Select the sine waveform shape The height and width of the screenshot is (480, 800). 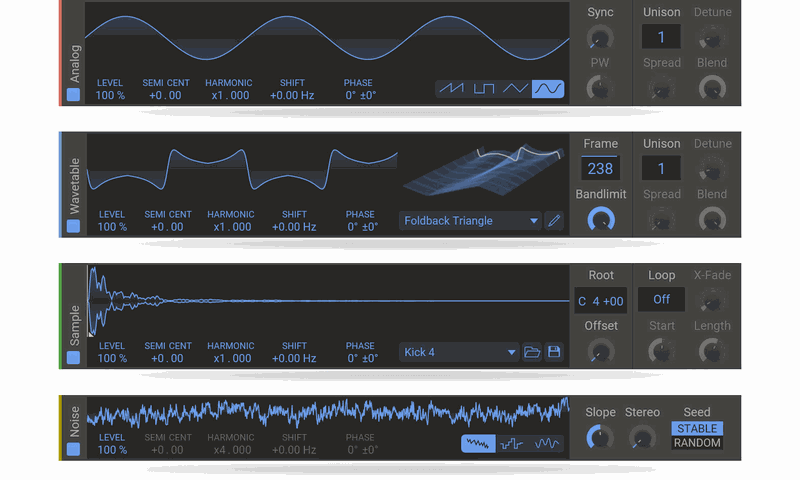click(x=548, y=88)
